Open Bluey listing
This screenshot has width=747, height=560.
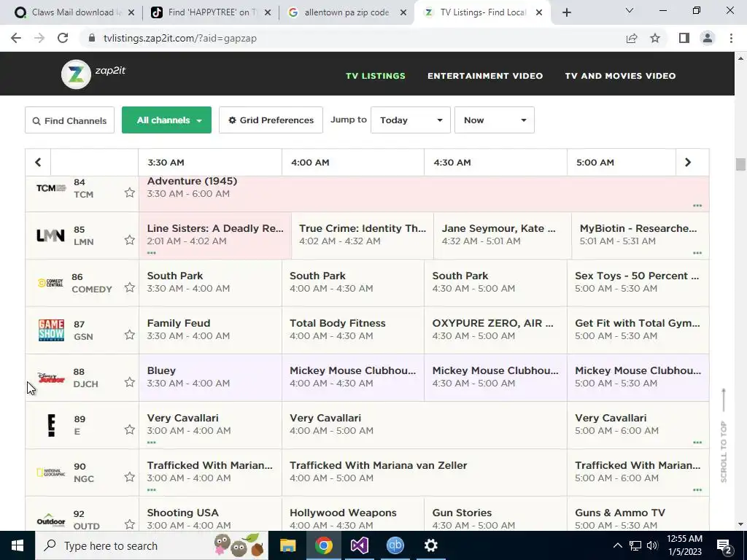[x=210, y=378]
